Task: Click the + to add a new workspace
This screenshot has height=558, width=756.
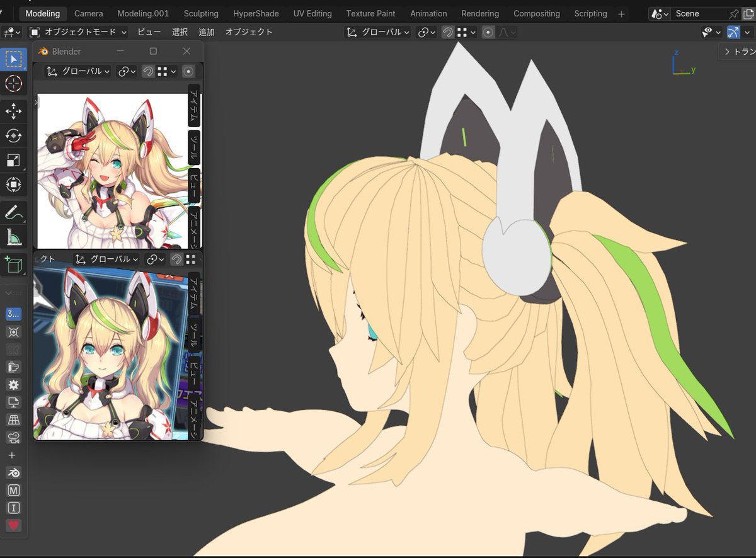Action: click(x=621, y=13)
